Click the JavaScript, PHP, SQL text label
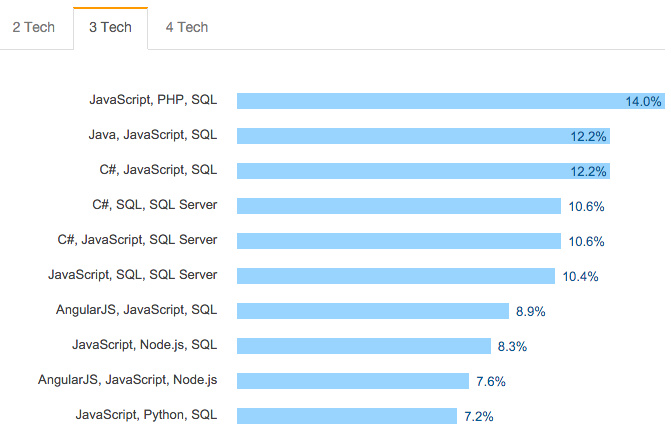The height and width of the screenshot is (445, 671). (x=153, y=100)
